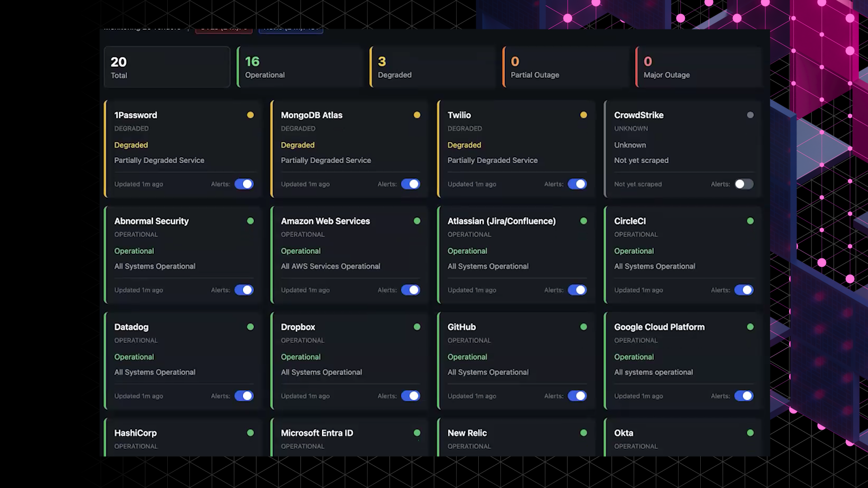Click the CircleCI card title
The height and width of the screenshot is (488, 868).
coord(630,221)
